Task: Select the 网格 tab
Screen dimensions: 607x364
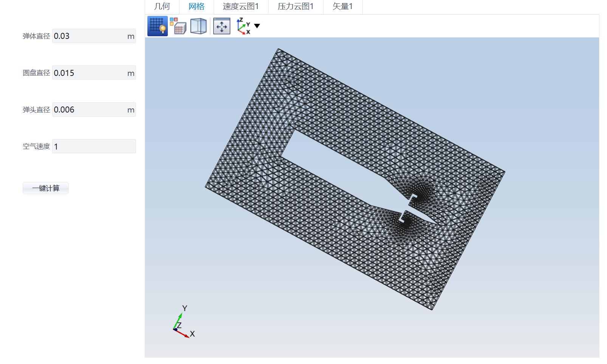Action: click(197, 6)
